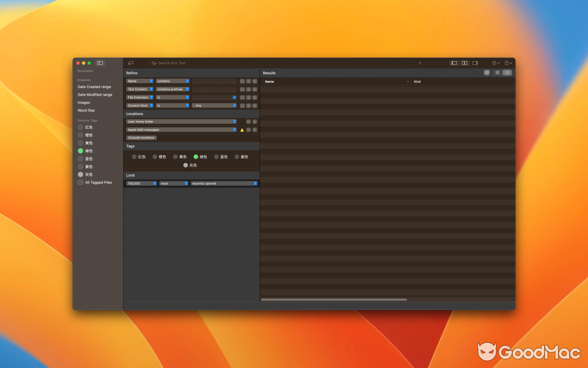Switch to the right-pane-only layout

[x=475, y=63]
